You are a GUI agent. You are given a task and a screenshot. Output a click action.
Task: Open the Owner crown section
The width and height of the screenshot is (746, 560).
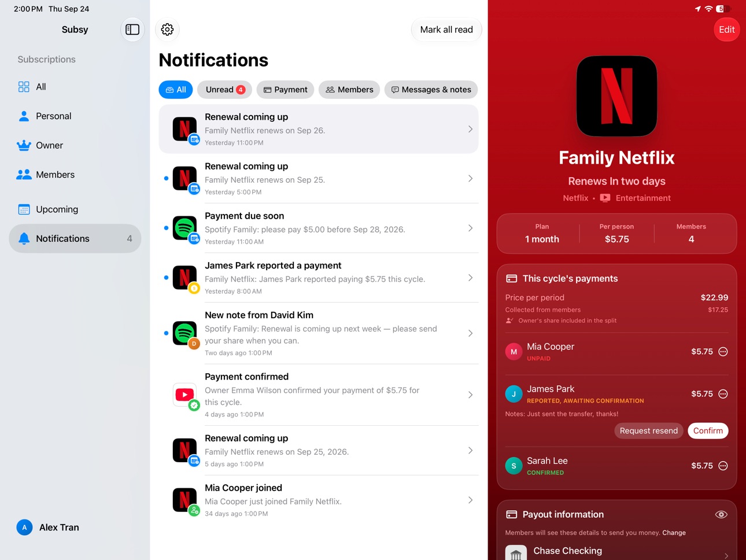pyautogui.click(x=75, y=145)
